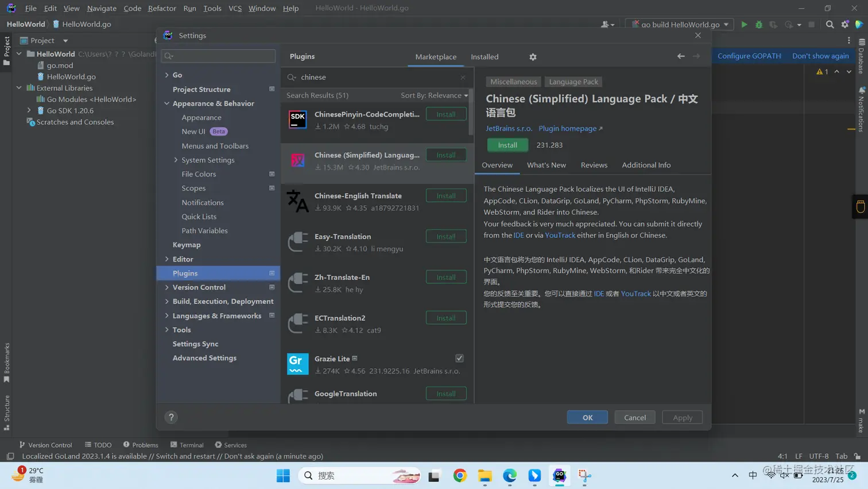Open the Chrome browser from taskbar
Viewport: 868px width, 489px height.
(x=460, y=476)
